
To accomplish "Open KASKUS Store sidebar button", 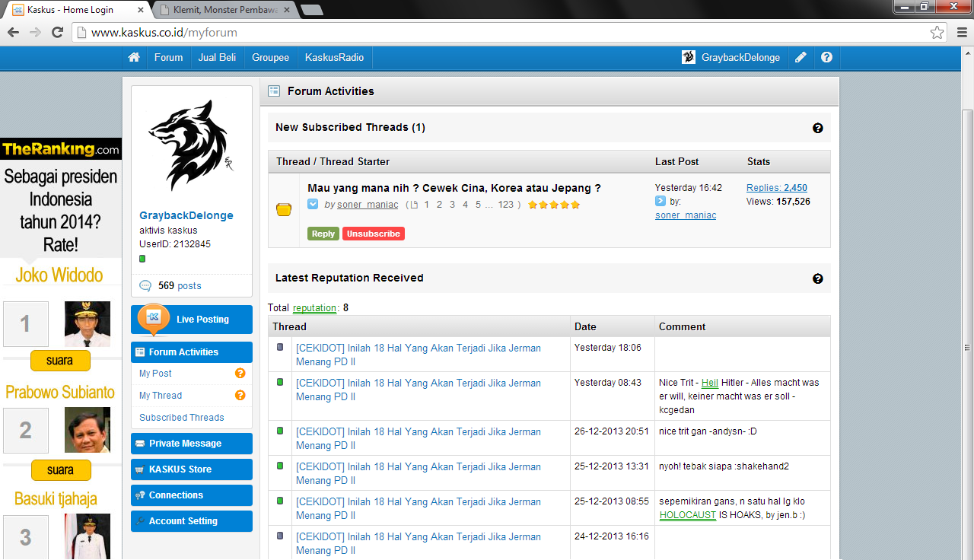I will coord(192,469).
